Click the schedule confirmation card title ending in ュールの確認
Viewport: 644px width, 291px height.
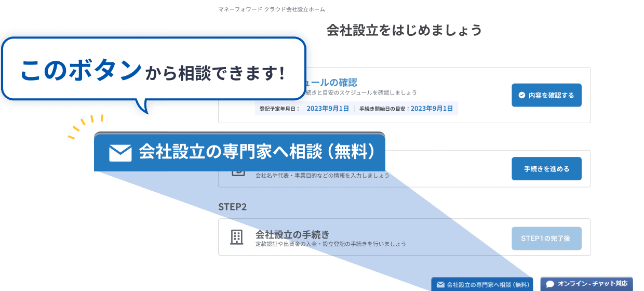pyautogui.click(x=332, y=83)
